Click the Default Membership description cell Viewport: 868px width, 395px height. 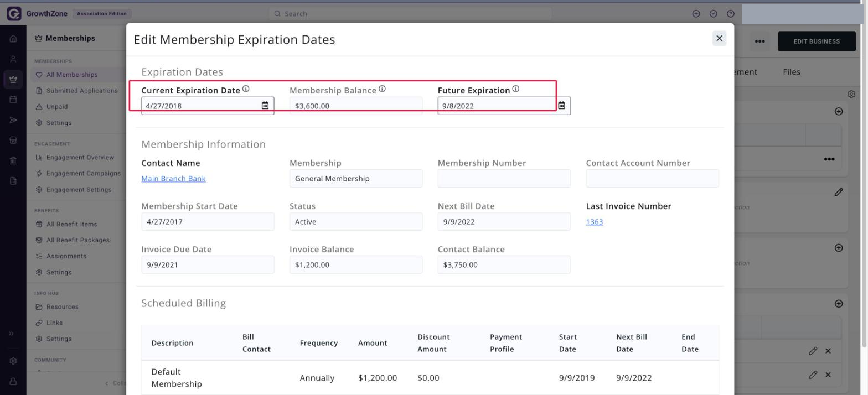point(177,378)
